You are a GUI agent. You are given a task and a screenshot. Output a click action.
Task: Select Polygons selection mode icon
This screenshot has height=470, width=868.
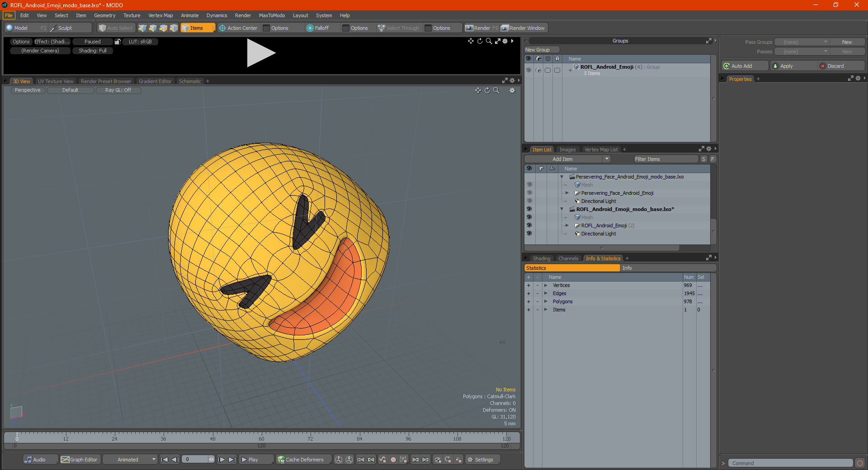coord(163,28)
